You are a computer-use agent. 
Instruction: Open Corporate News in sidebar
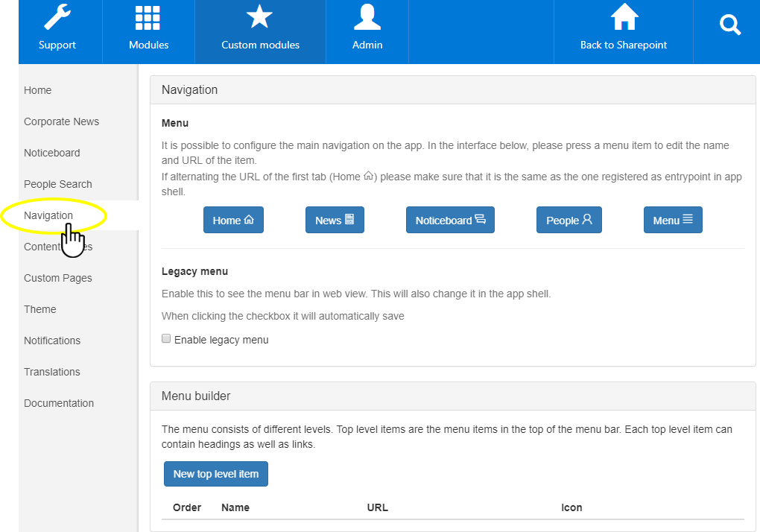click(x=62, y=121)
